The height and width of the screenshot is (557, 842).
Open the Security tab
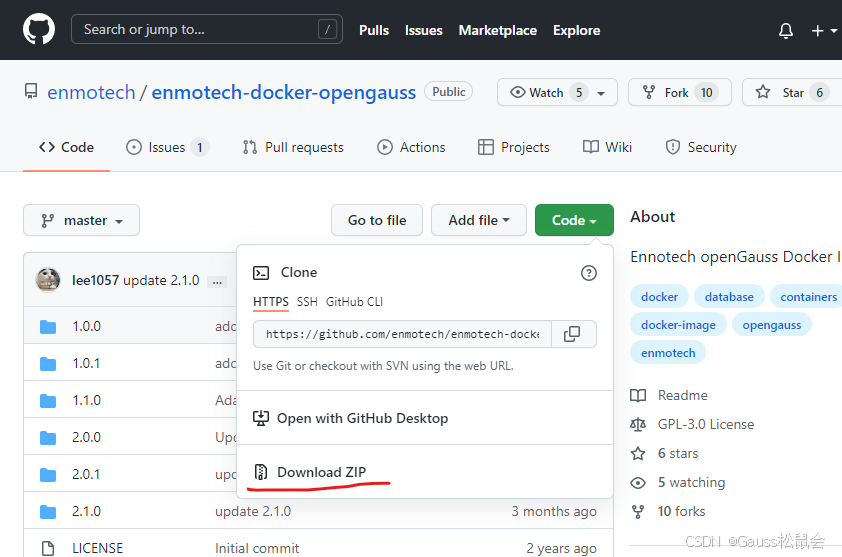coord(701,147)
